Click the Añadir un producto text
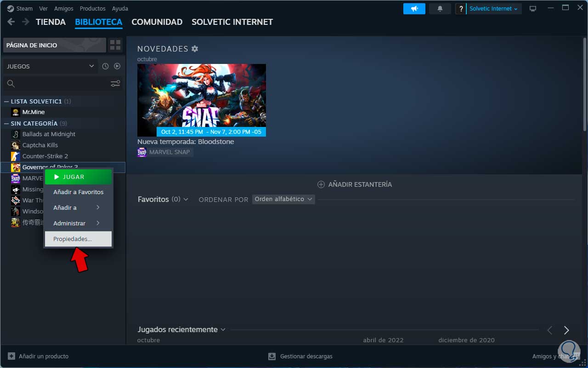The image size is (588, 368). [44, 356]
